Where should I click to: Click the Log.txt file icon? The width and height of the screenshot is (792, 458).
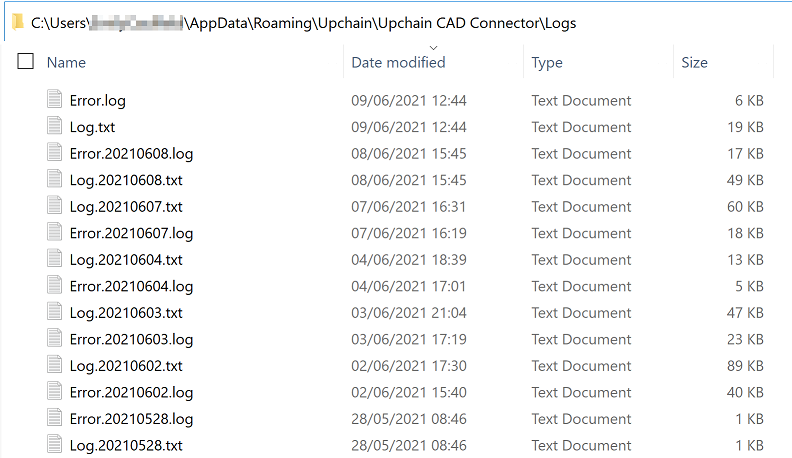point(54,127)
